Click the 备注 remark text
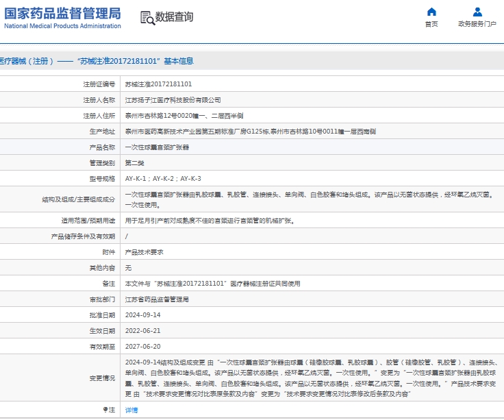The image size is (504, 420). (x=212, y=284)
